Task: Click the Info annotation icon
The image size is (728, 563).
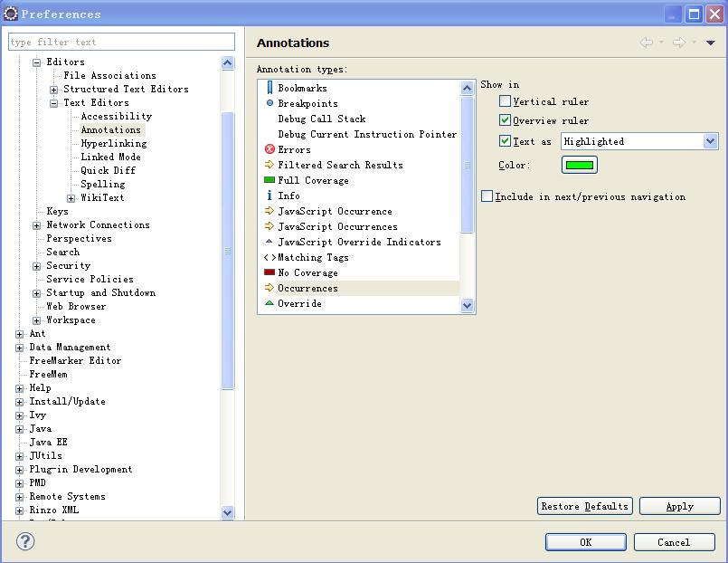Action: (269, 196)
